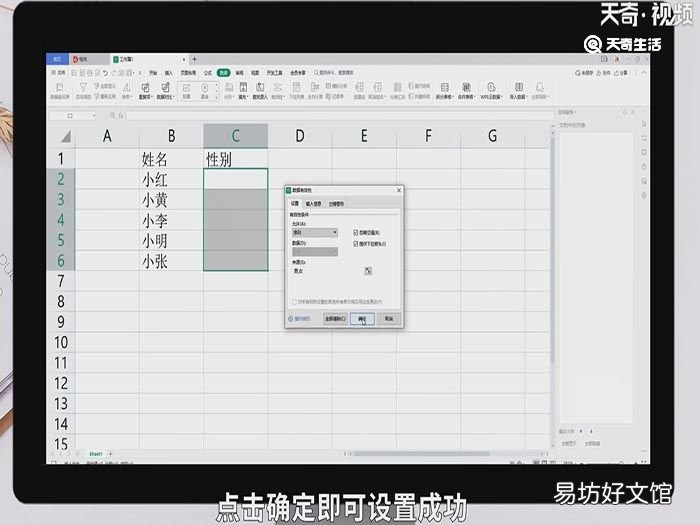Viewport: 700px width, 525px height.
Task: Open the 操作技巧 help link in the dialog
Action: 299,319
